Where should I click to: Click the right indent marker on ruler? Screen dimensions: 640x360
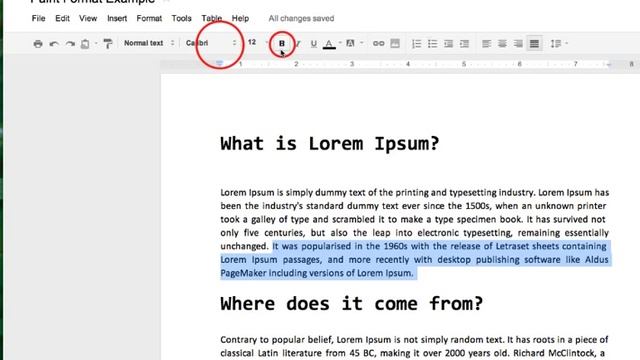pyautogui.click(x=609, y=64)
